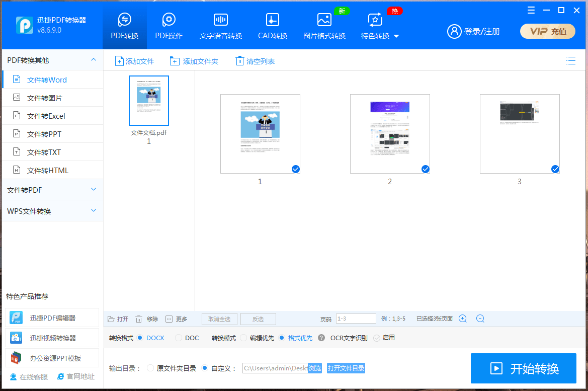The height and width of the screenshot is (391, 588).
Task: Click 浏览 browse button
Action: tap(315, 368)
